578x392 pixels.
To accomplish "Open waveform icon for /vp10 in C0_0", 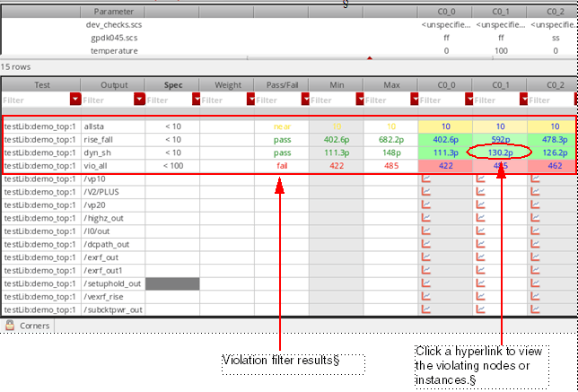I will point(426,179).
